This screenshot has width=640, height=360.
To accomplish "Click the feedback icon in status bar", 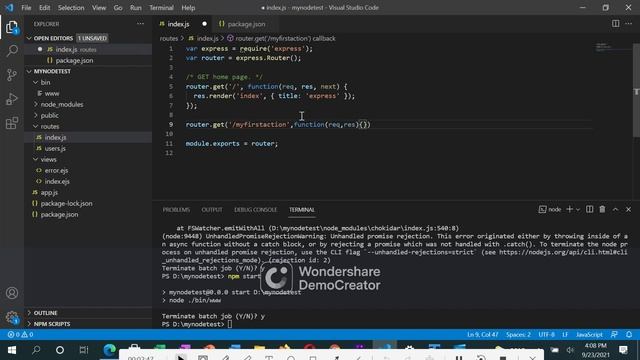I will [614, 335].
